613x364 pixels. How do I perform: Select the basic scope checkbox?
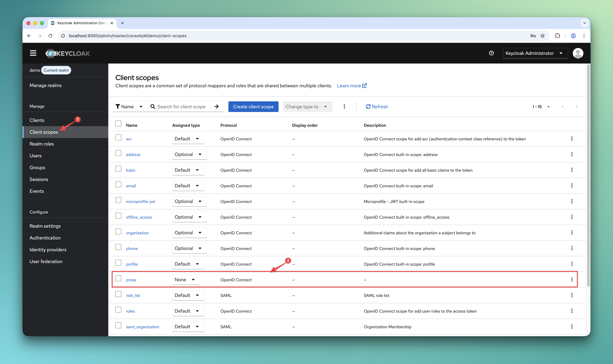[118, 169]
